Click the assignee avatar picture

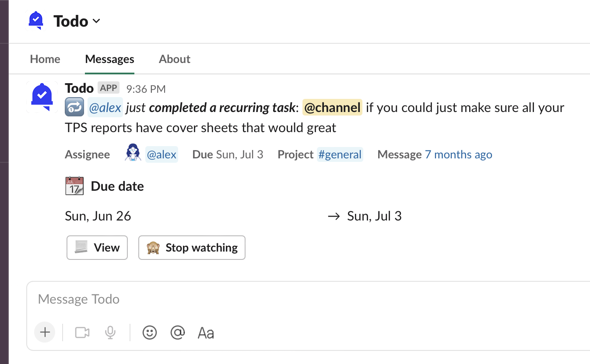tap(133, 154)
